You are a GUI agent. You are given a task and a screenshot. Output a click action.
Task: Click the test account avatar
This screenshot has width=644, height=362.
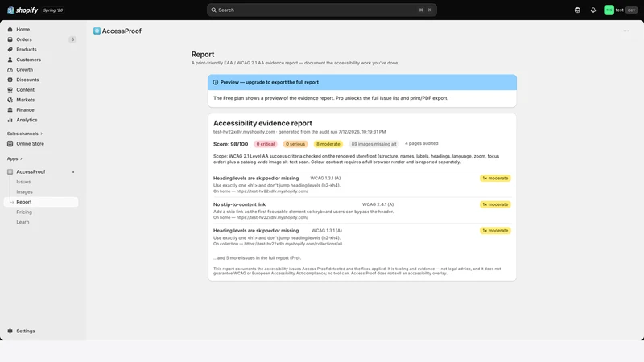click(609, 10)
